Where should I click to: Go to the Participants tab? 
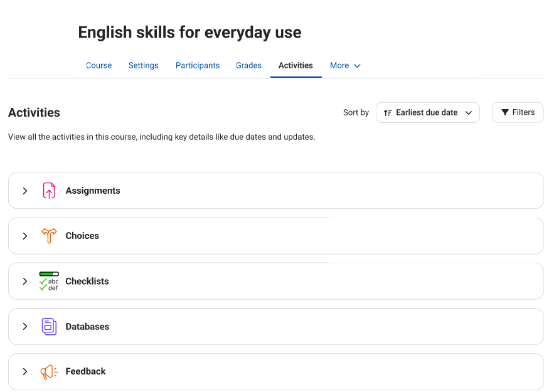(198, 66)
